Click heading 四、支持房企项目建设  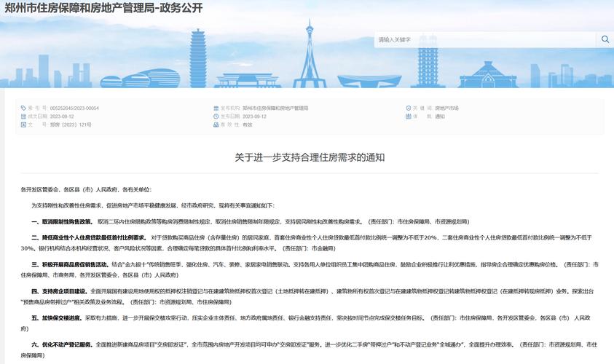60,292
